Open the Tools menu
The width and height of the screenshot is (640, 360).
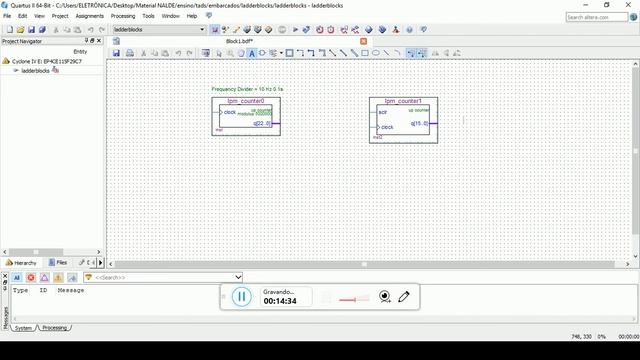[148, 16]
